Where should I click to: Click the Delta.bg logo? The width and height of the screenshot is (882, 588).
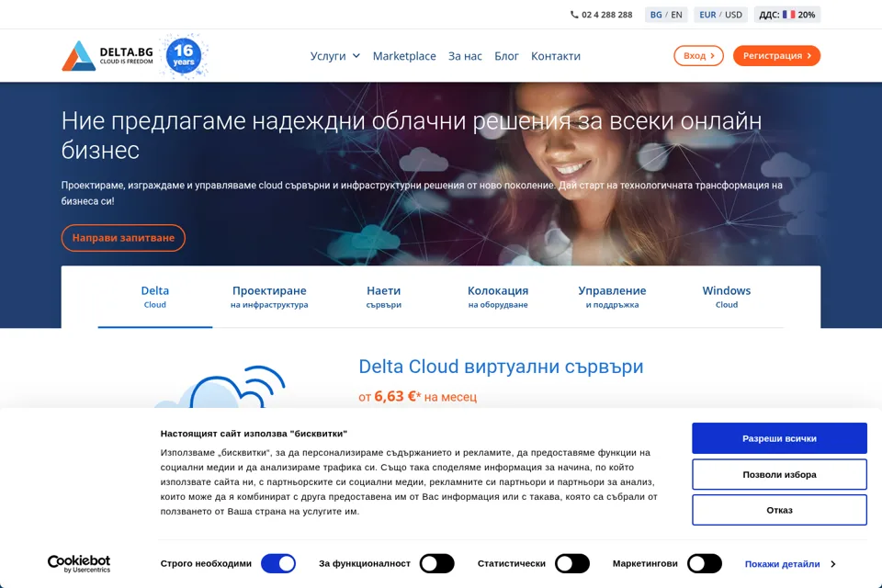[107, 56]
